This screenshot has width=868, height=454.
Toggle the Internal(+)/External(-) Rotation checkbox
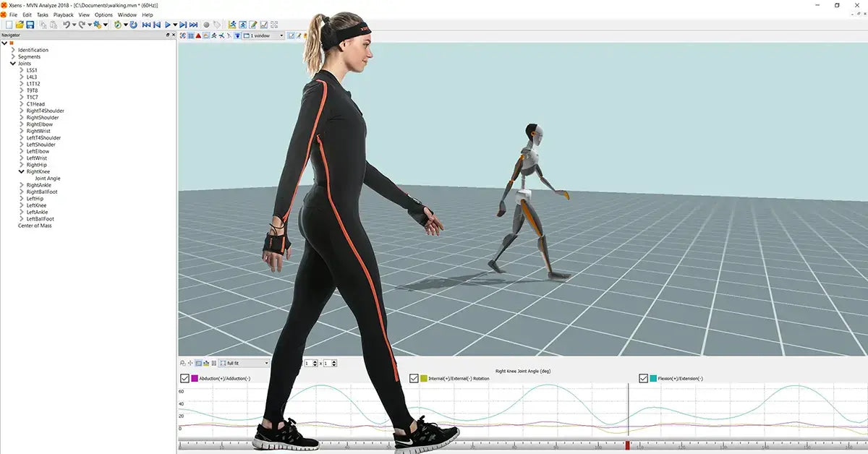414,378
